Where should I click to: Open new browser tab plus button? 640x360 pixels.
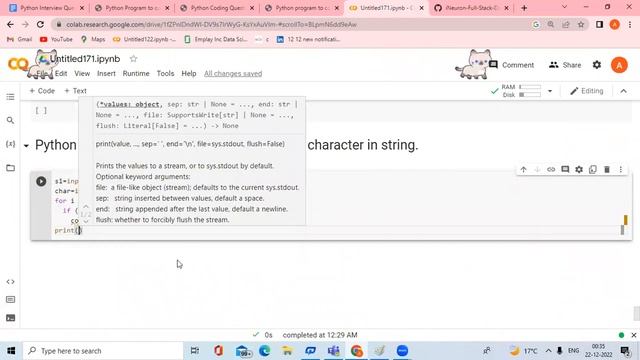click(x=524, y=8)
